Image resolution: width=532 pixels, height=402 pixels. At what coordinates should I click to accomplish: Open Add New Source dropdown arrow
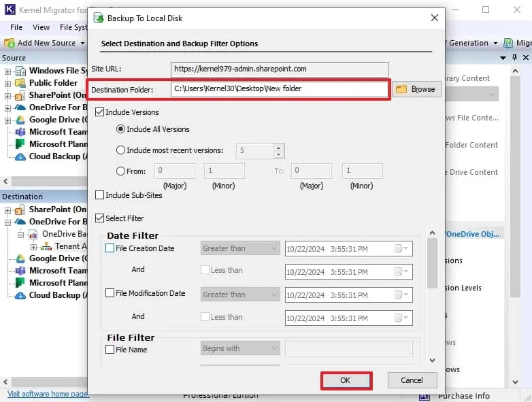point(82,44)
